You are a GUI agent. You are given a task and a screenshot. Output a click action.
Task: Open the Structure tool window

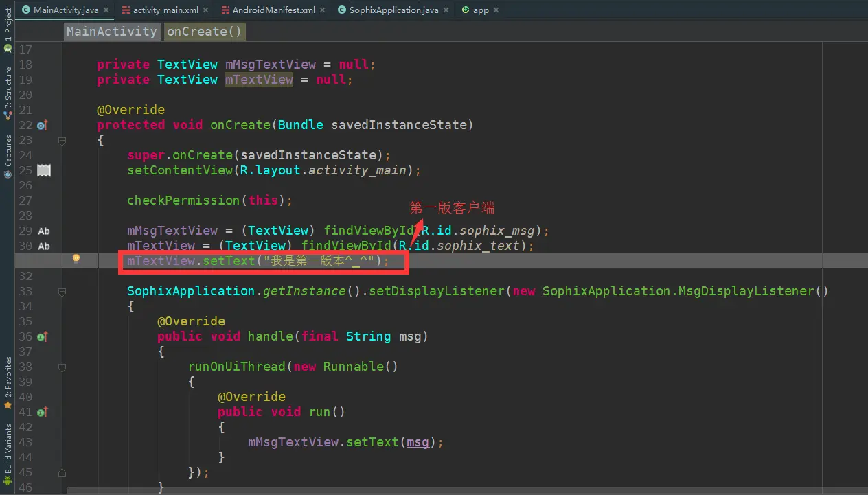pos(8,93)
